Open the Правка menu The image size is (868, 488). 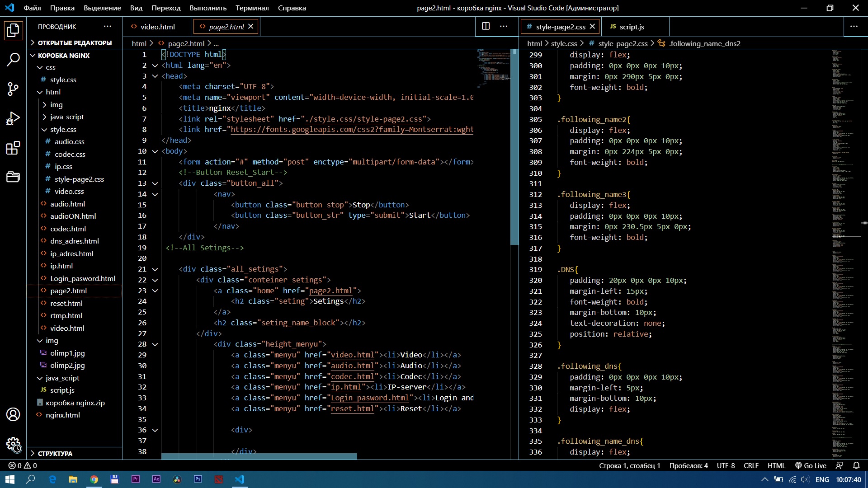[x=62, y=8]
